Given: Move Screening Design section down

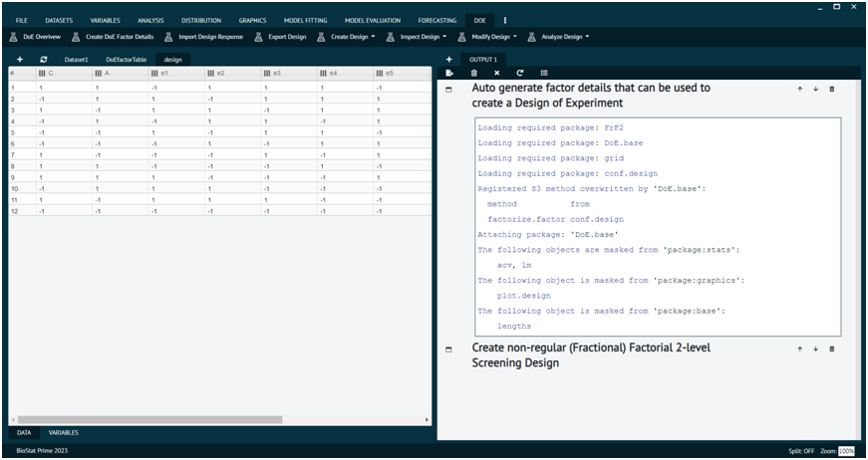Looking at the screenshot, I should [815, 348].
